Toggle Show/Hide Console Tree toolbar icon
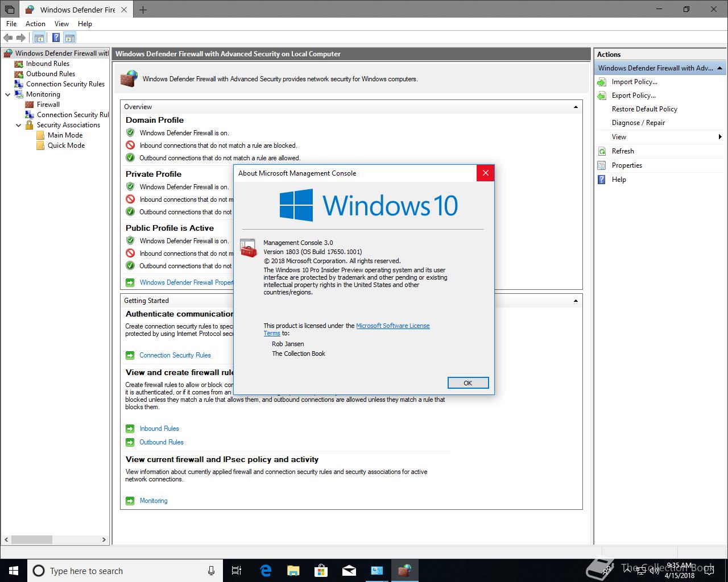Image resolution: width=728 pixels, height=582 pixels. click(x=39, y=38)
